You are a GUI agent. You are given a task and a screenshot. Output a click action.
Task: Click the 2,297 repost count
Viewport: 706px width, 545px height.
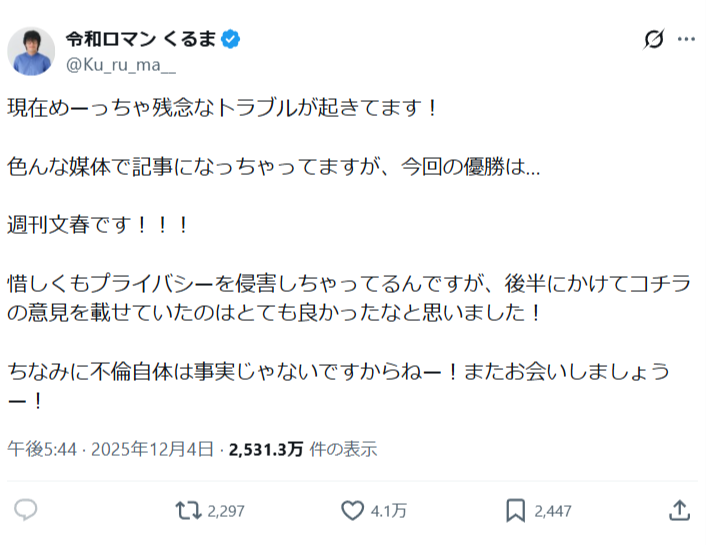tap(227, 511)
